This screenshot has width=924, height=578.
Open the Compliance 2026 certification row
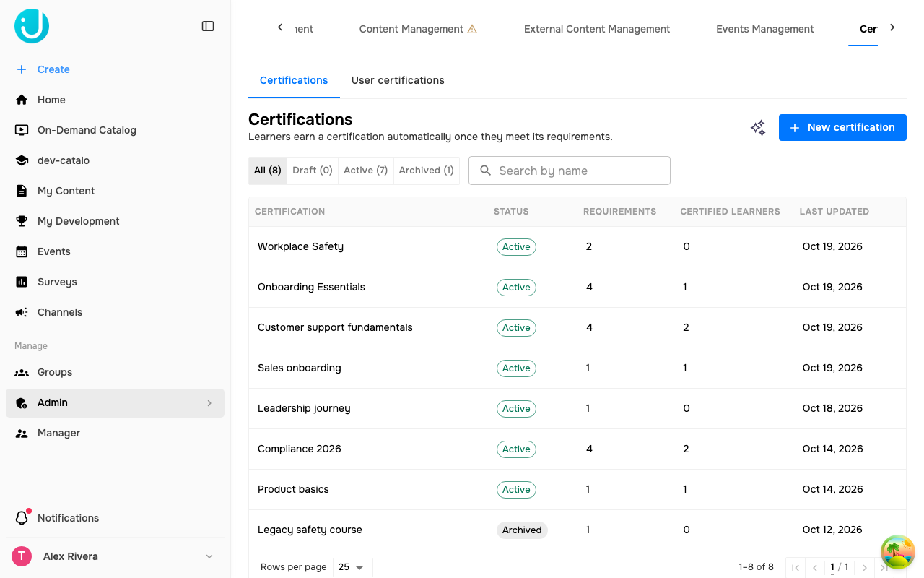coord(577,449)
